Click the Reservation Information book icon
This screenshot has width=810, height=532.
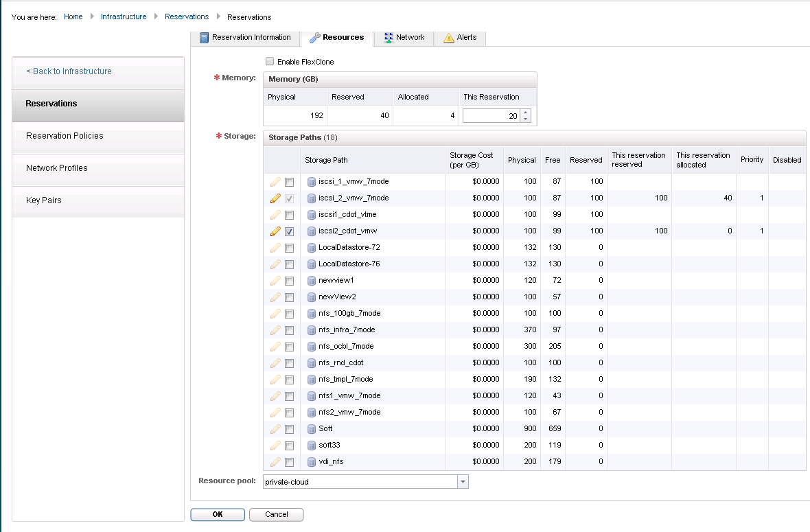[204, 38]
